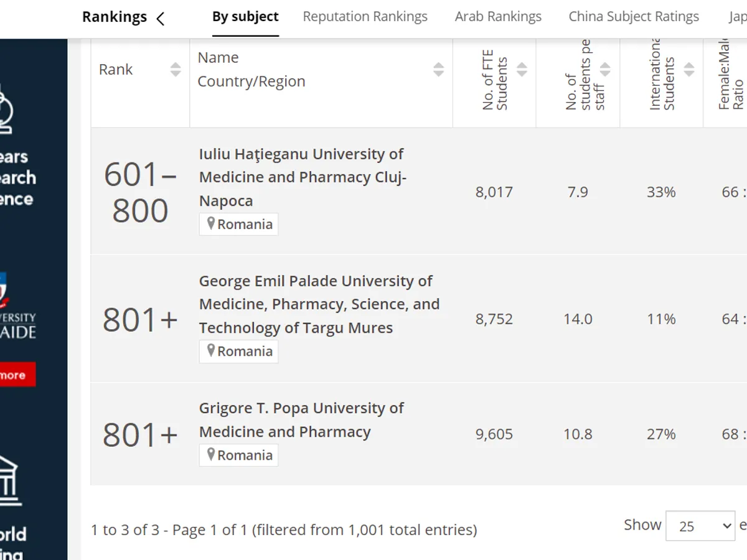Open the Reputation Rankings tab
The image size is (747, 560).
tap(365, 17)
